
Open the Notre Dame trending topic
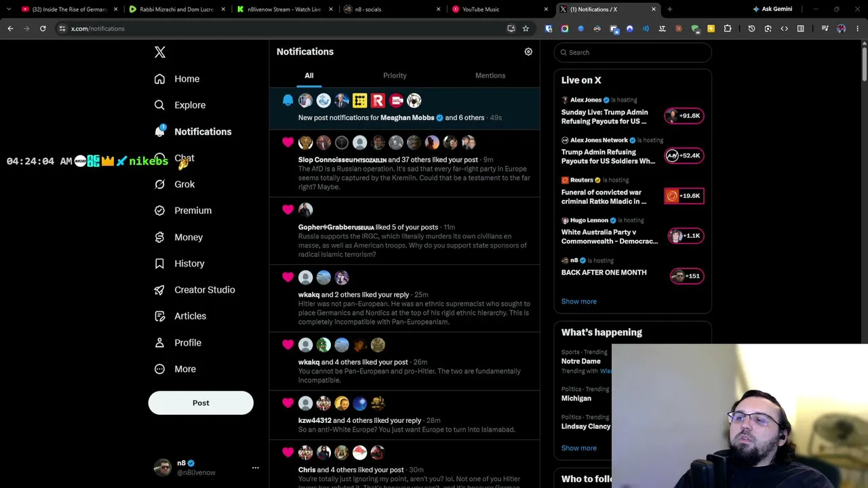pos(583,361)
